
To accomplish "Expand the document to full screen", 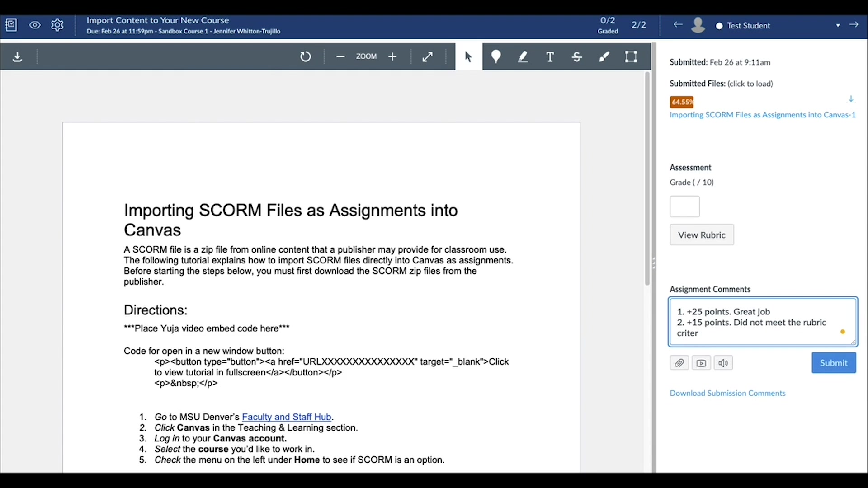I will pyautogui.click(x=428, y=57).
